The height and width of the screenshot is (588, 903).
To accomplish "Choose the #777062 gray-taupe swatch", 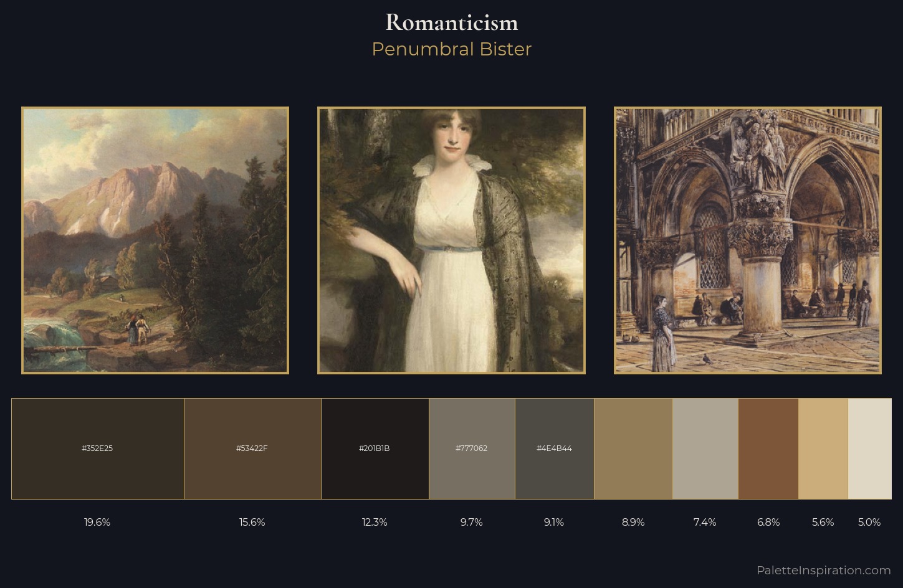I will tap(472, 448).
